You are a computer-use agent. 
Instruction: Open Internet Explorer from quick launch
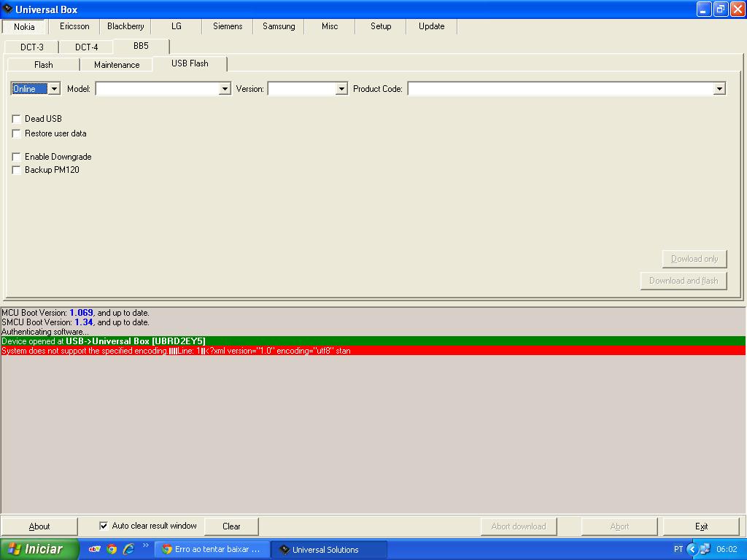[128, 549]
